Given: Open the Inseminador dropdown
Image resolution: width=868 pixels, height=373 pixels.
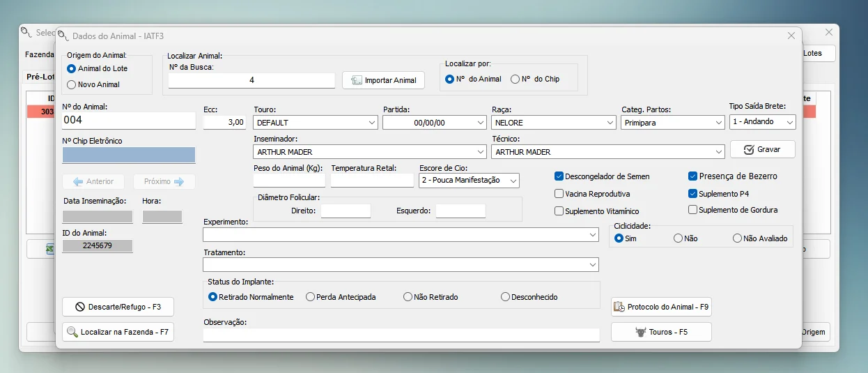Looking at the screenshot, I should [x=370, y=151].
